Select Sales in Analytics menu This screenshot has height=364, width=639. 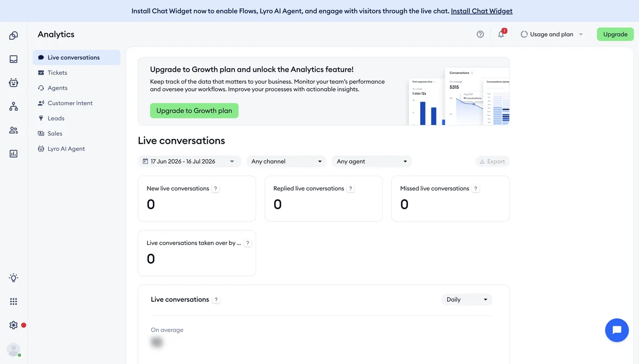pyautogui.click(x=76, y=134)
